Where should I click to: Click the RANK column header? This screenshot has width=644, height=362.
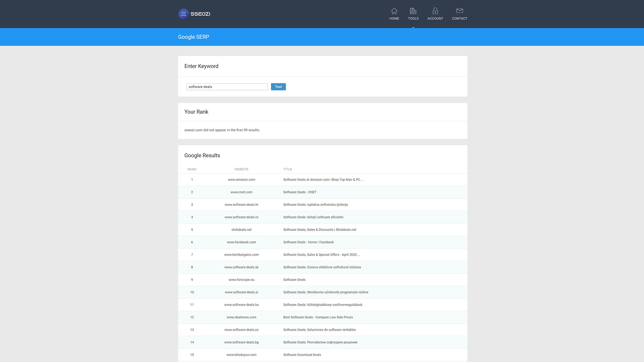[x=192, y=169]
